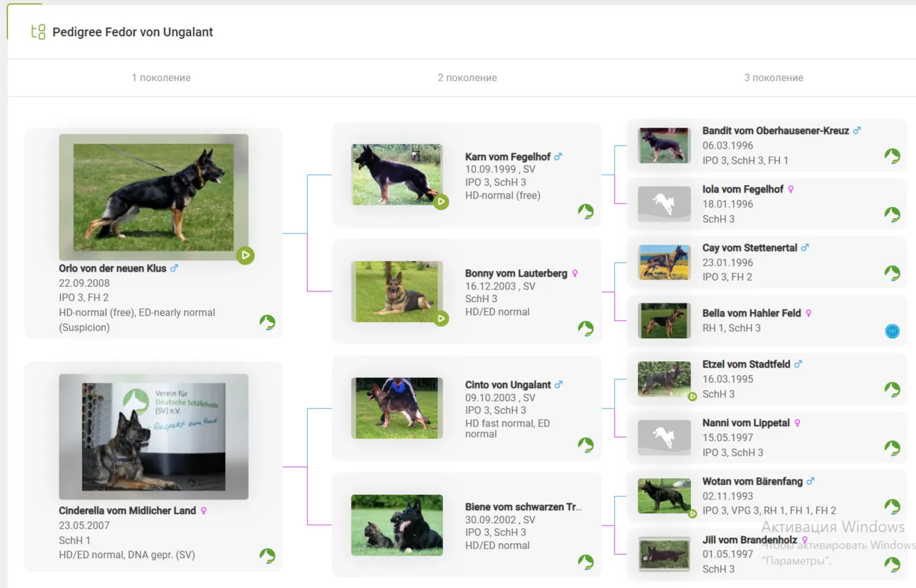The height and width of the screenshot is (588, 916).
Task: Click the pedigree tree icon beside the title
Action: pyautogui.click(x=38, y=32)
